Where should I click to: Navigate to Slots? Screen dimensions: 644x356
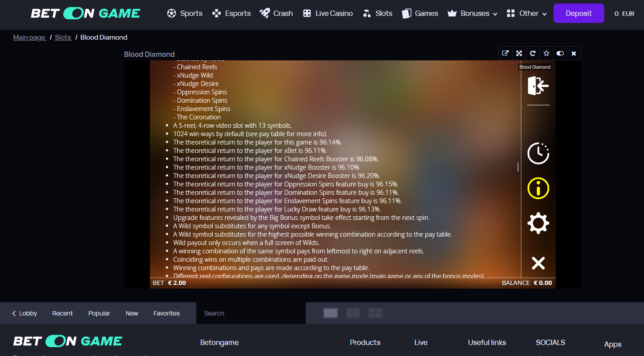pos(377,13)
